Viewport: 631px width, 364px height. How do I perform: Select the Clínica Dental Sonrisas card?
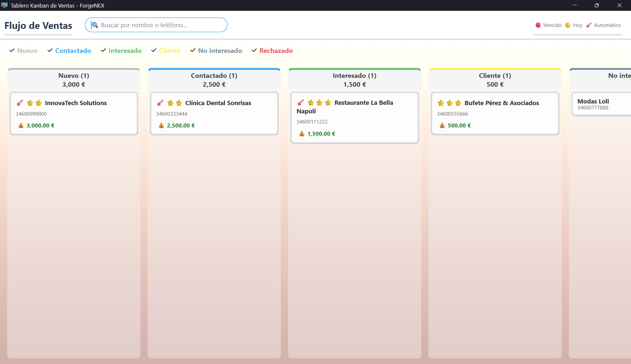(x=214, y=113)
